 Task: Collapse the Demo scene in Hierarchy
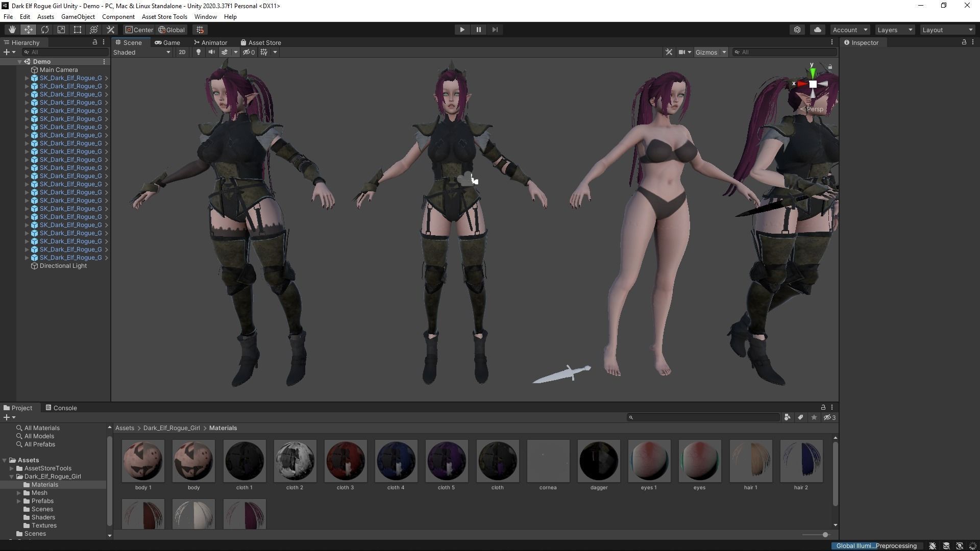pos(19,62)
